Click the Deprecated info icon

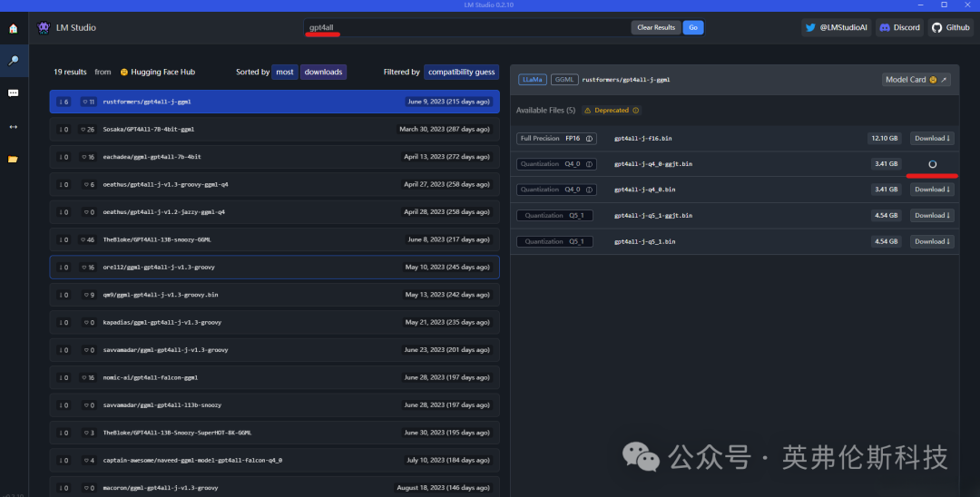pyautogui.click(x=635, y=111)
